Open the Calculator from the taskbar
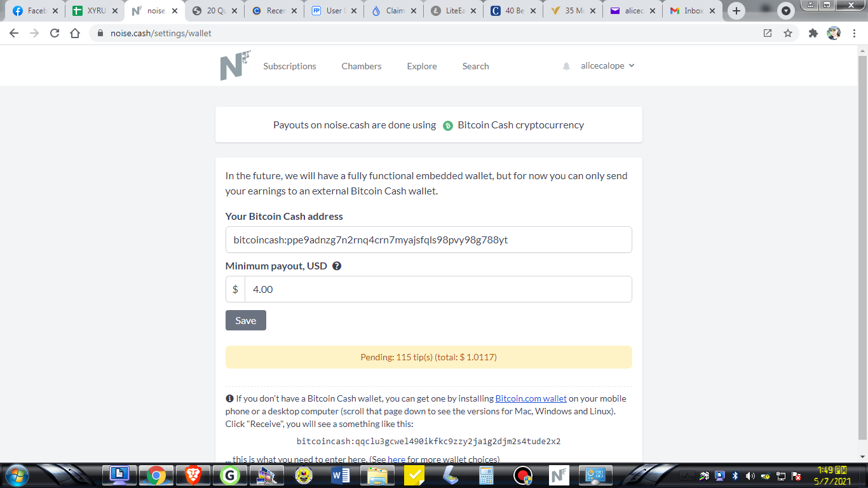Screen dimensions: 868x488 (486, 475)
